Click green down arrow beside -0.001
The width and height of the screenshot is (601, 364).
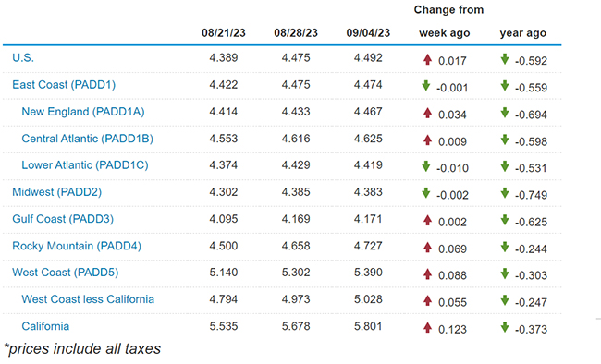[426, 86]
